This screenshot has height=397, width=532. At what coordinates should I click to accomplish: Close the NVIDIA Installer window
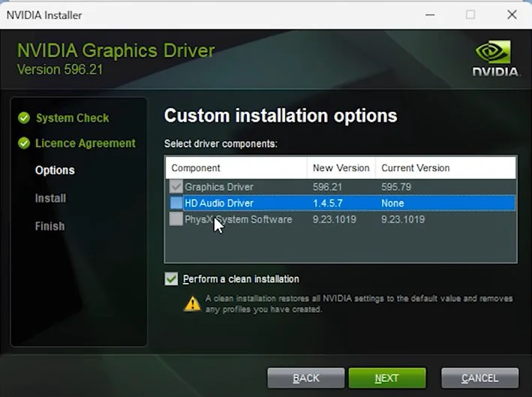pos(512,15)
